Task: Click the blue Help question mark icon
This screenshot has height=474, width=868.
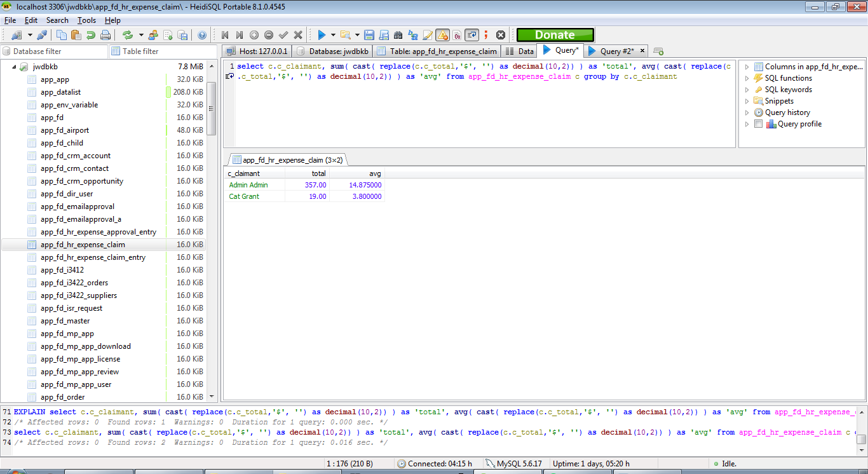Action: coord(202,35)
